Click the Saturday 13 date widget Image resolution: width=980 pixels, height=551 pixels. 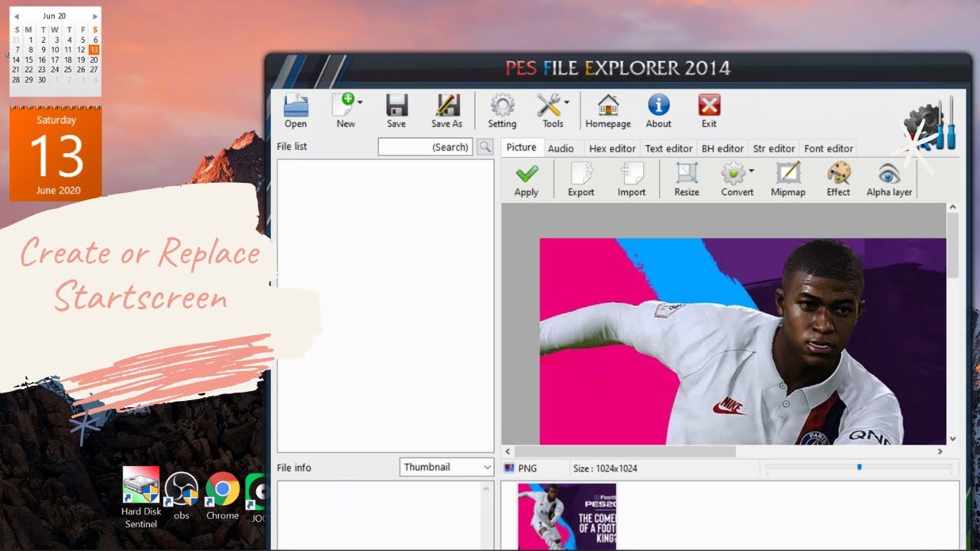pyautogui.click(x=56, y=154)
